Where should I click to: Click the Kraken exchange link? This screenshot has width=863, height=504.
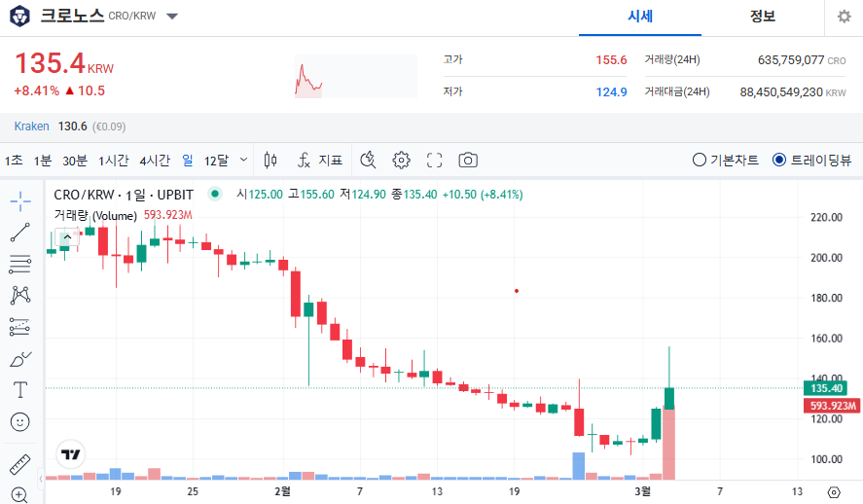(31, 126)
